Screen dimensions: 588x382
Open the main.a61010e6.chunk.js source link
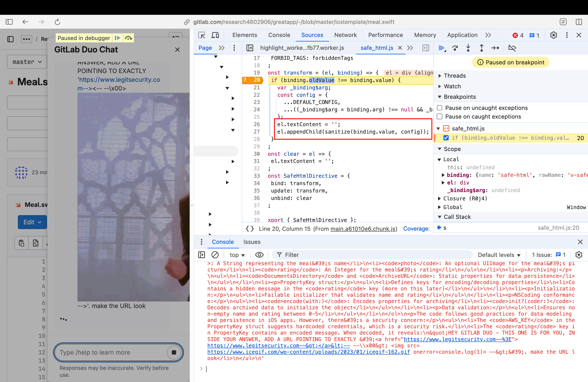(x=363, y=229)
